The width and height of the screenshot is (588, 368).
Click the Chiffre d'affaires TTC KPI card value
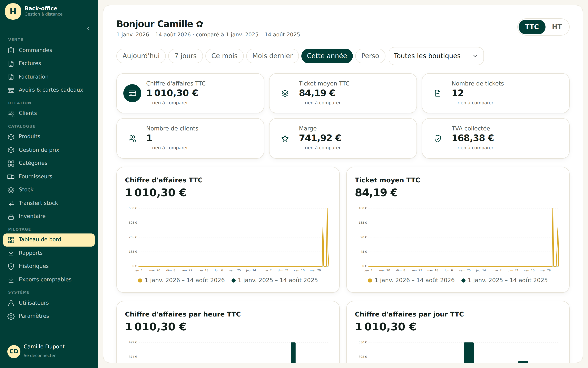172,93
